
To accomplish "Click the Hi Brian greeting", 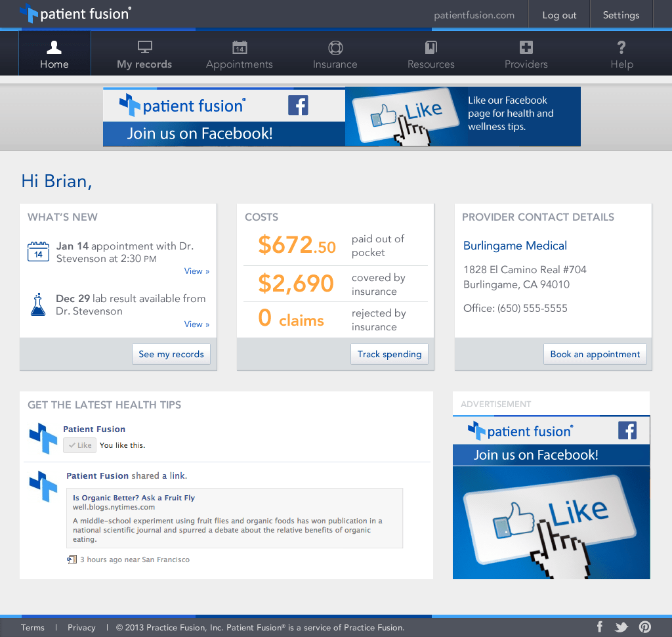I will pos(56,181).
